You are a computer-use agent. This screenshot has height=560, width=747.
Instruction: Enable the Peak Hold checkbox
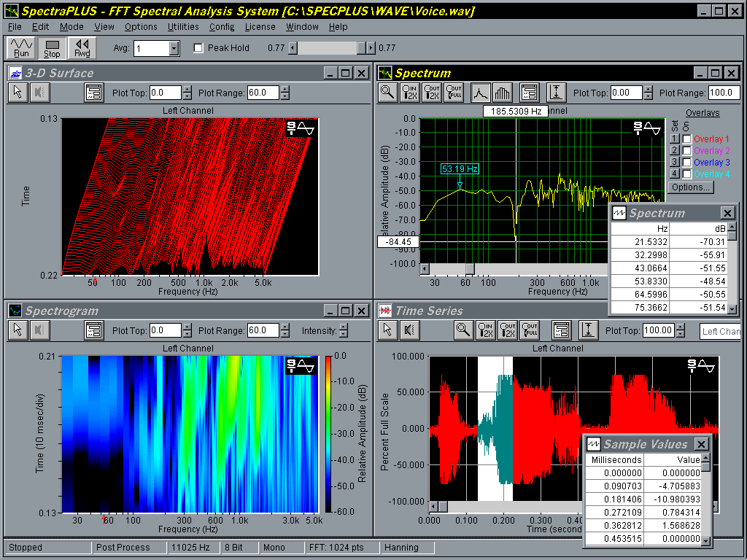198,48
